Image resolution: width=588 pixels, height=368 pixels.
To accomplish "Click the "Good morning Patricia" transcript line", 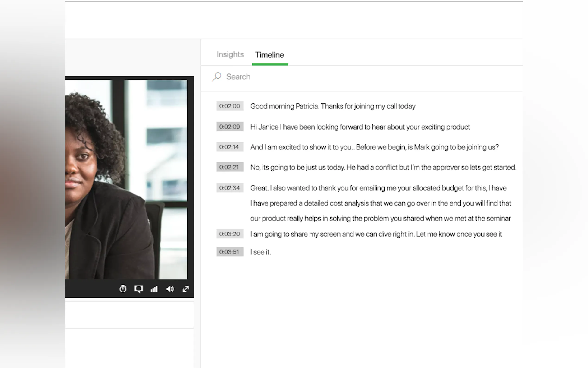I will tap(332, 106).
